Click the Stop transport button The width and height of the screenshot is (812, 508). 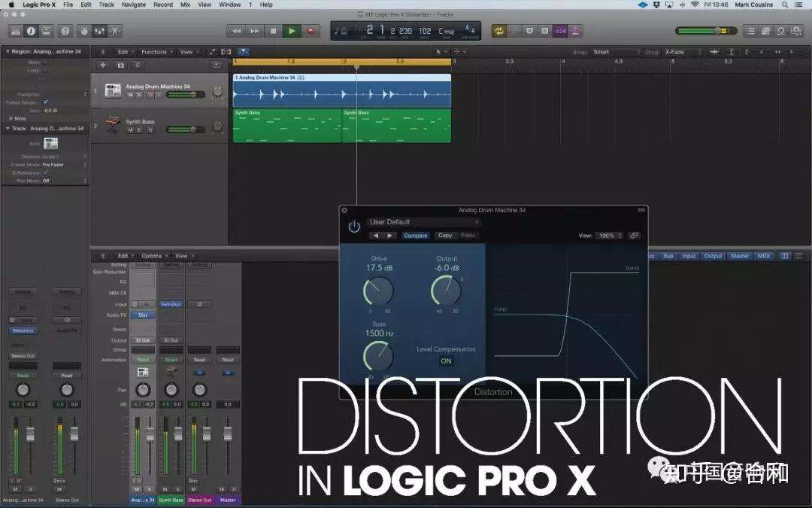[273, 31]
